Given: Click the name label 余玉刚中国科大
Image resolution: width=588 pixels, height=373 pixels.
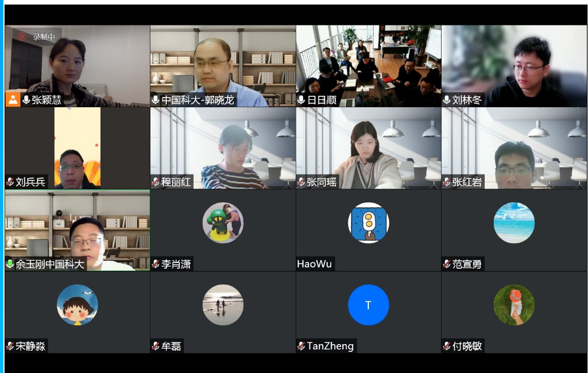Looking at the screenshot, I should 49,264.
